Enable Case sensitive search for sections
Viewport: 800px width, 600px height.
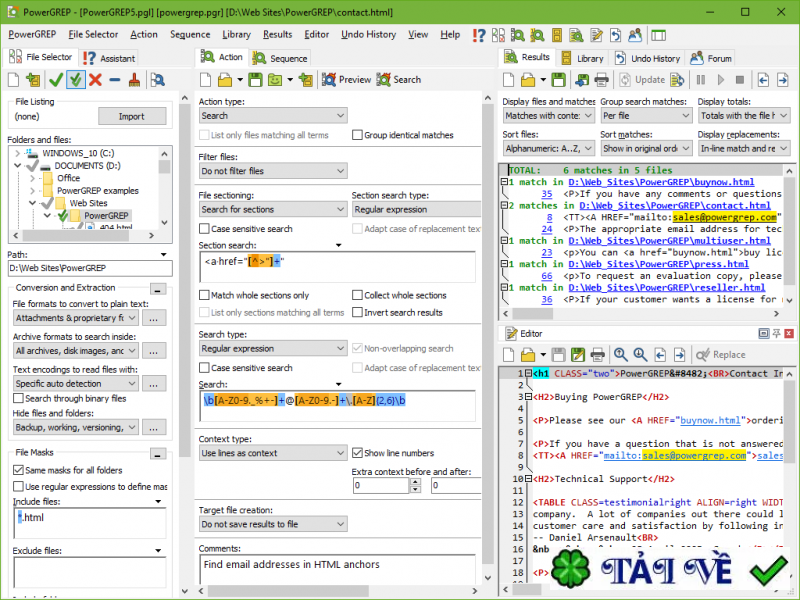(204, 227)
